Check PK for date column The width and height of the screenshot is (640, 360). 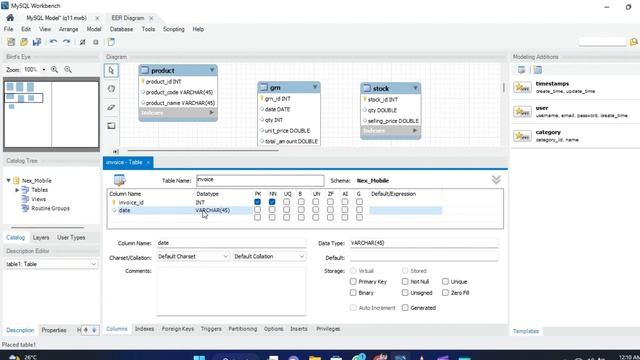click(257, 210)
